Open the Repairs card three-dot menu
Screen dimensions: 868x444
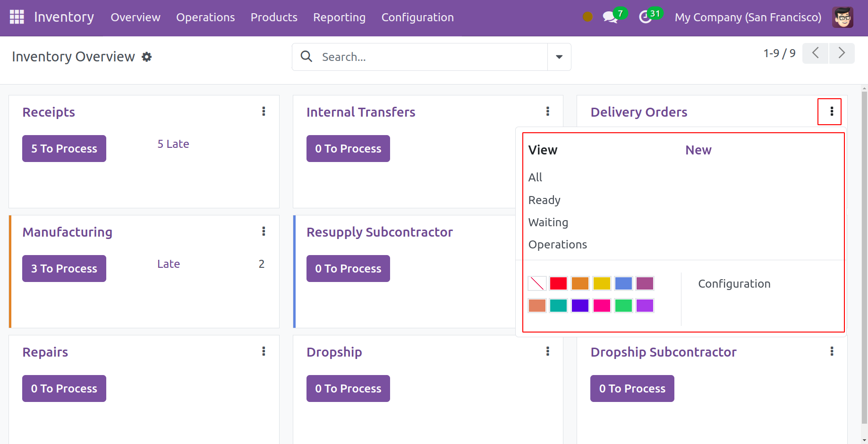pyautogui.click(x=264, y=351)
